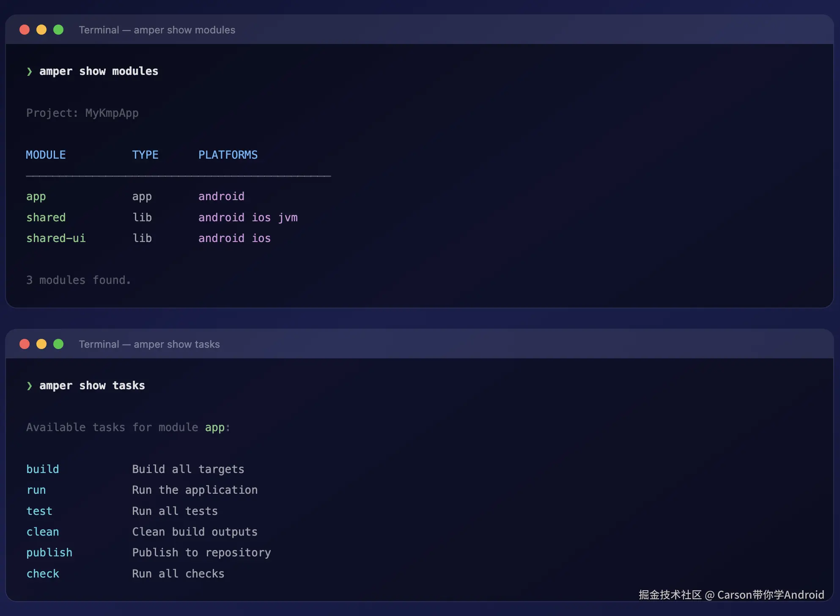Click 'Available tasks for module' text
Screen dimensions: 840x616
tap(112, 427)
